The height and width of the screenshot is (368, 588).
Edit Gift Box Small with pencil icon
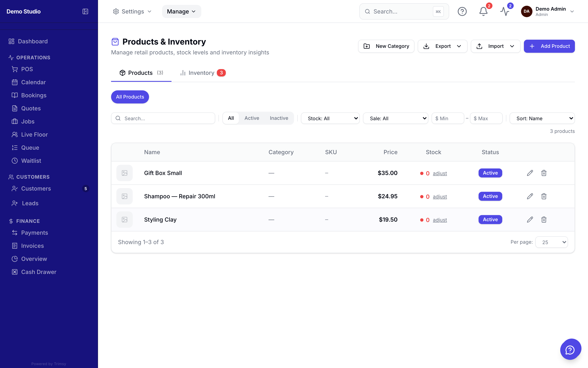point(530,173)
